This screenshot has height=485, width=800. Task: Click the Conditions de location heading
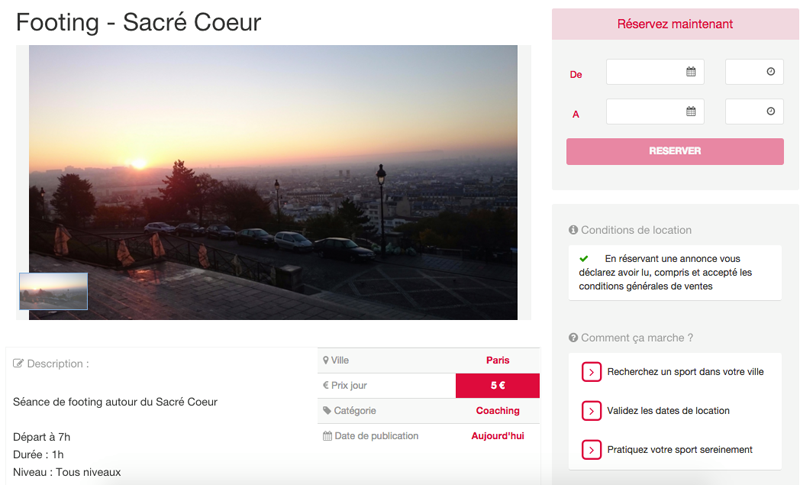point(636,230)
